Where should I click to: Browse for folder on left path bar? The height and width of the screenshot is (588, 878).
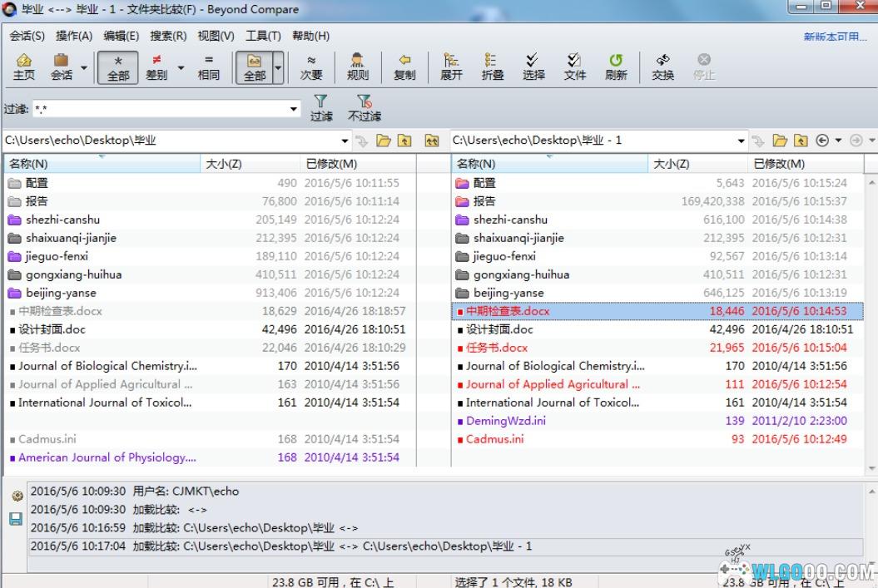[x=384, y=141]
